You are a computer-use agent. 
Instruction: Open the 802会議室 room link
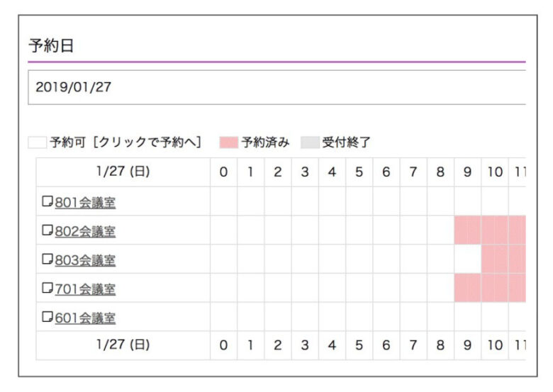tap(85, 232)
